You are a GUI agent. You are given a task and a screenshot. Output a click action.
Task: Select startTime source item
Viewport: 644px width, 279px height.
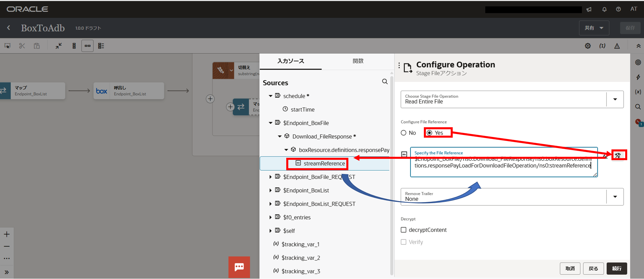pyautogui.click(x=303, y=109)
